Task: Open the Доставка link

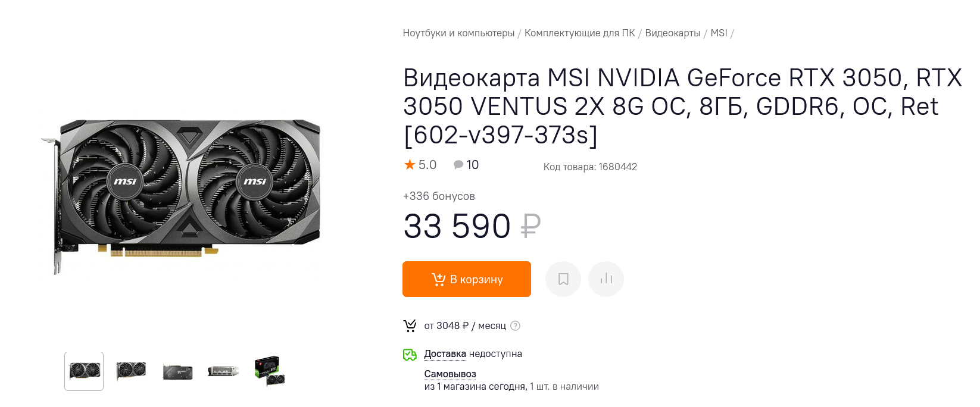Action: [x=445, y=354]
